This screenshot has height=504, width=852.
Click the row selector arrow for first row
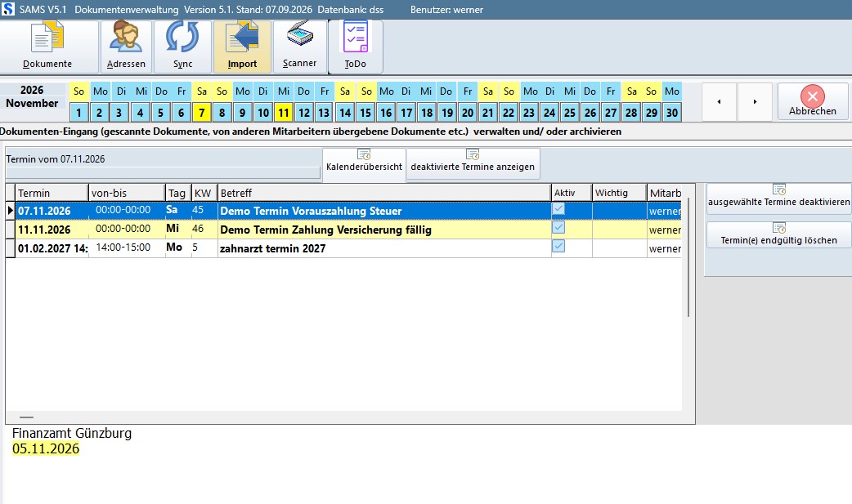pos(11,211)
